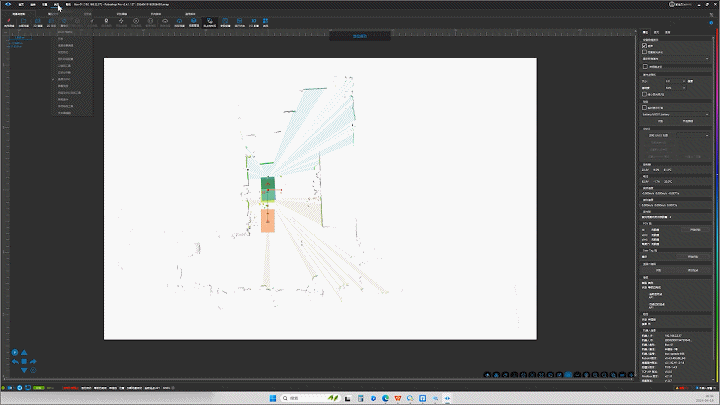Screen dimensions: 720x405
Task: Click the cloud icon in the top toolbar
Action: (x=163, y=20)
